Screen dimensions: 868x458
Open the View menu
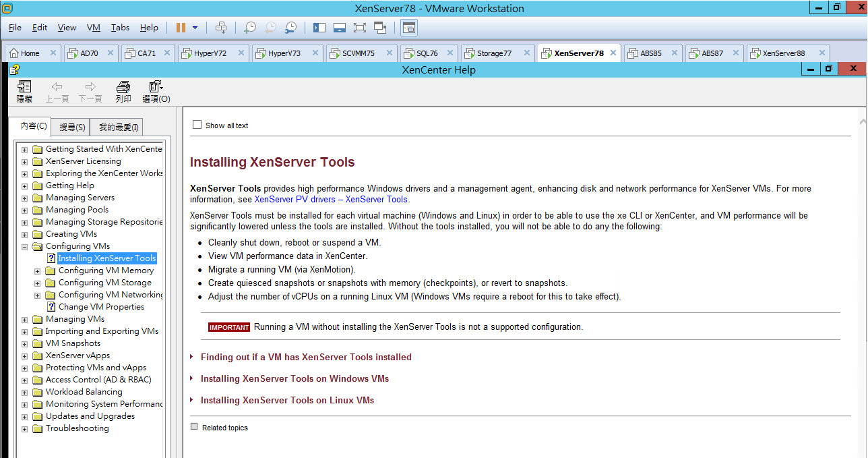click(67, 28)
